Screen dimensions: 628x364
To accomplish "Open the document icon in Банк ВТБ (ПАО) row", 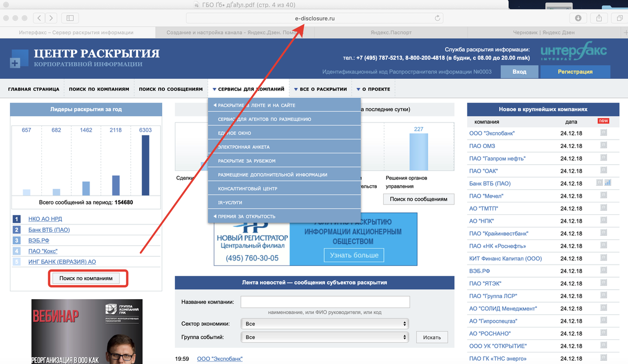I will pyautogui.click(x=599, y=183).
